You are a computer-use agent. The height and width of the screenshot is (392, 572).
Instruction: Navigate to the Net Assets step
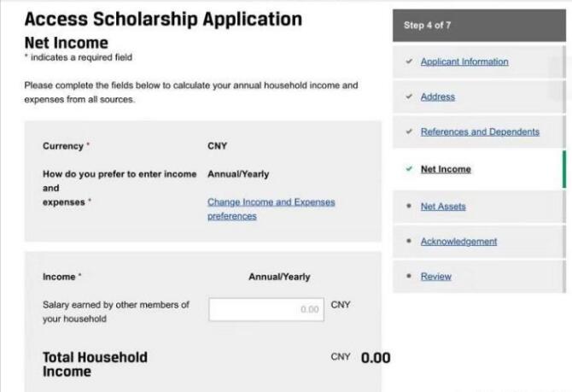[443, 207]
